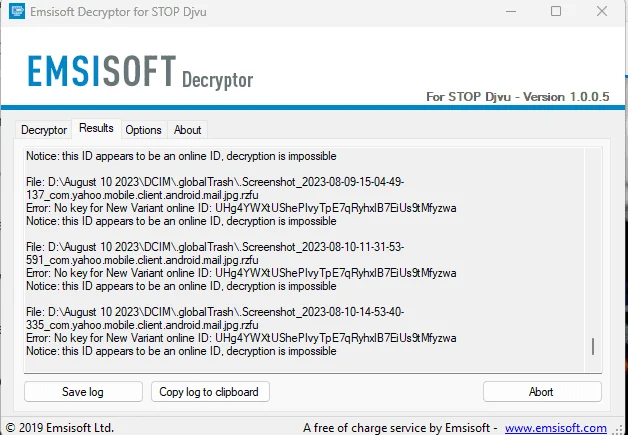The height and width of the screenshot is (435, 628).
Task: Switch to the Decryptor tab
Action: tap(44, 130)
